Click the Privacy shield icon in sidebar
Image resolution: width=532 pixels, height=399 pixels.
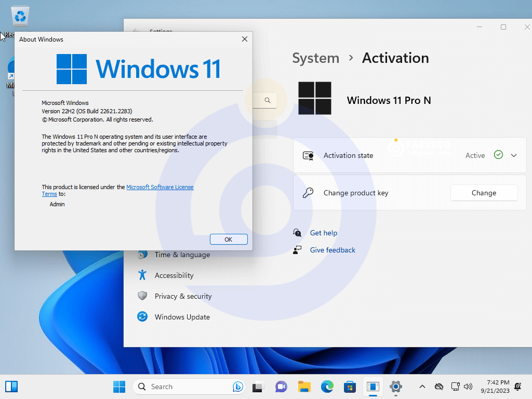pos(142,296)
